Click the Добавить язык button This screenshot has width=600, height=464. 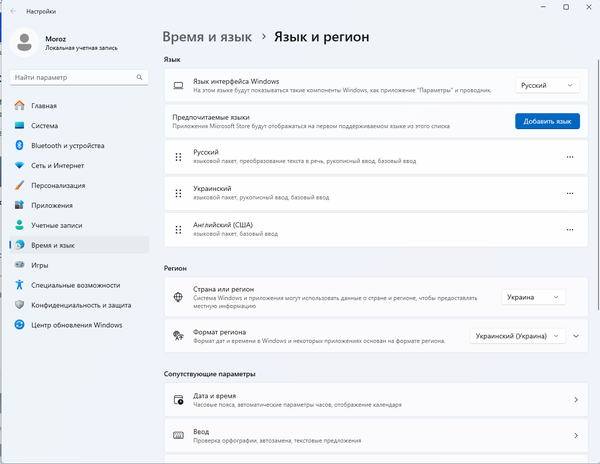click(547, 121)
